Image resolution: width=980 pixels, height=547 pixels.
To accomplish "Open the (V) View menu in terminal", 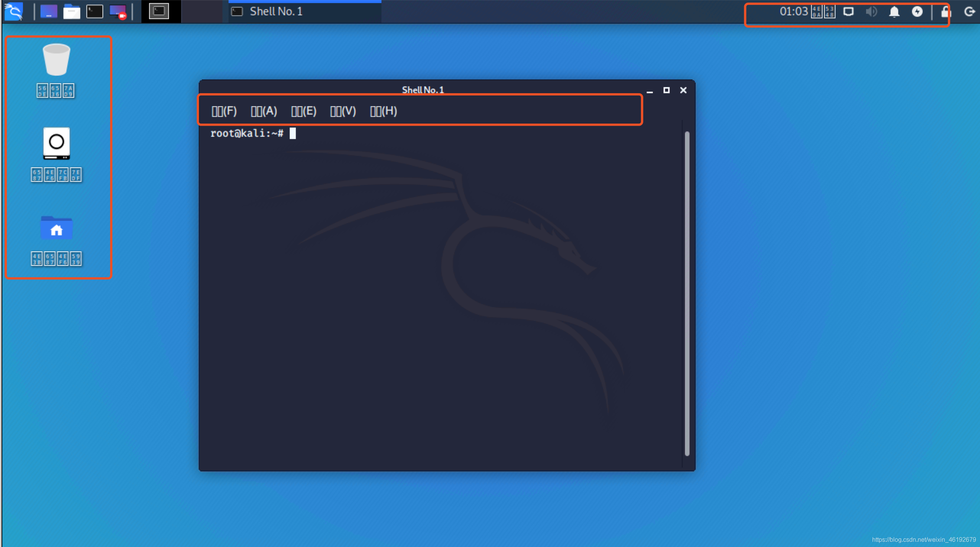I will pos(343,111).
